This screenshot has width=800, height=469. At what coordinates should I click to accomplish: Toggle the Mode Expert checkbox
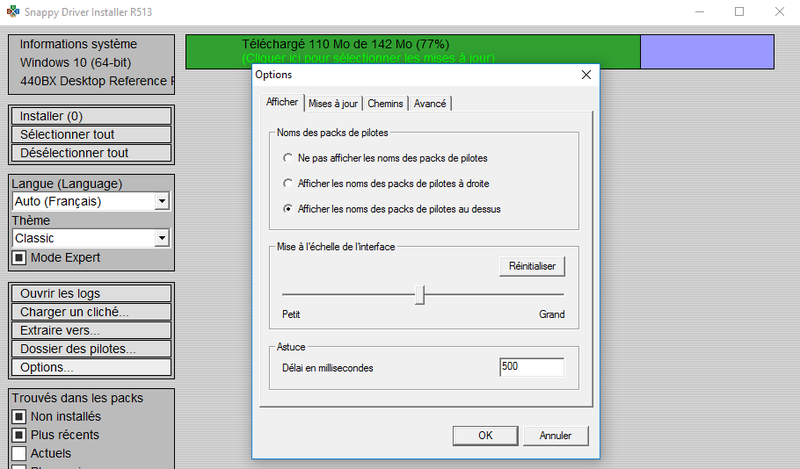tap(19, 258)
